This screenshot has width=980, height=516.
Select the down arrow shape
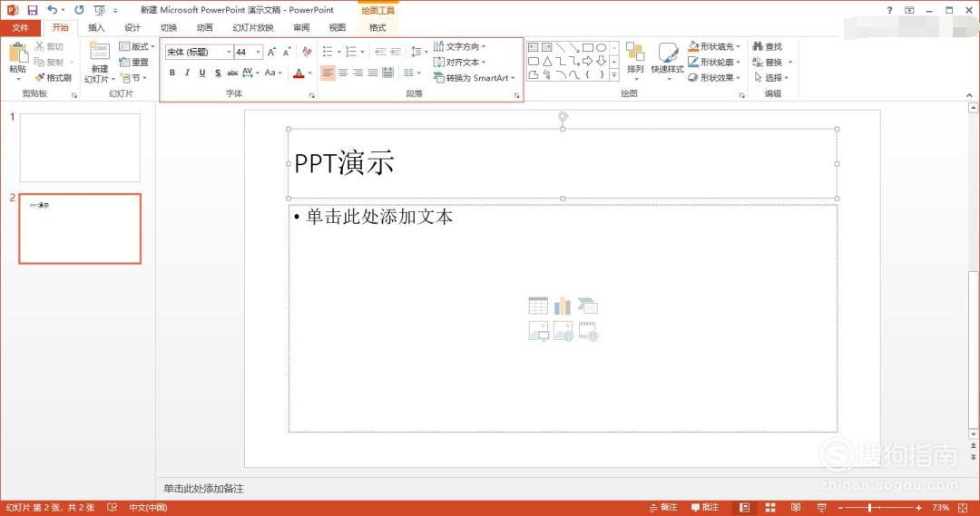[x=602, y=62]
